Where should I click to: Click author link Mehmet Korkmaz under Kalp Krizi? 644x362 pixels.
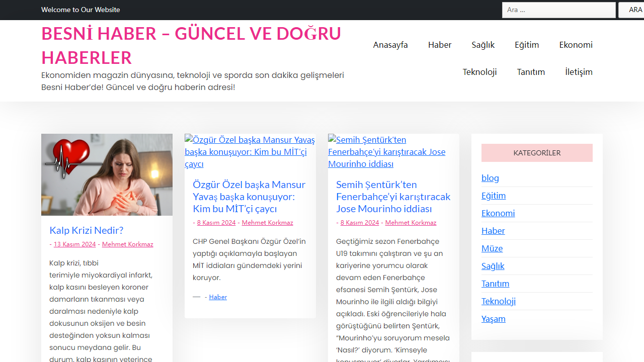click(127, 244)
